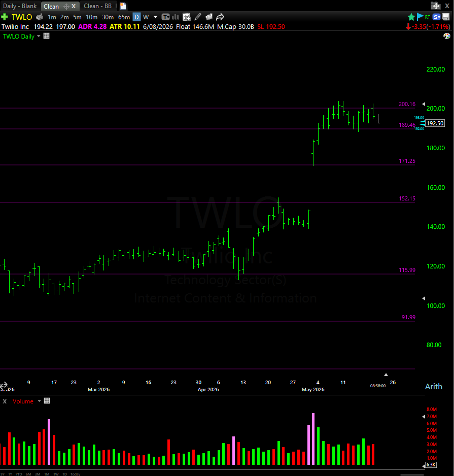This screenshot has height=476, width=454.
Task: Switch to the Daily - Blank tab
Action: pyautogui.click(x=20, y=6)
